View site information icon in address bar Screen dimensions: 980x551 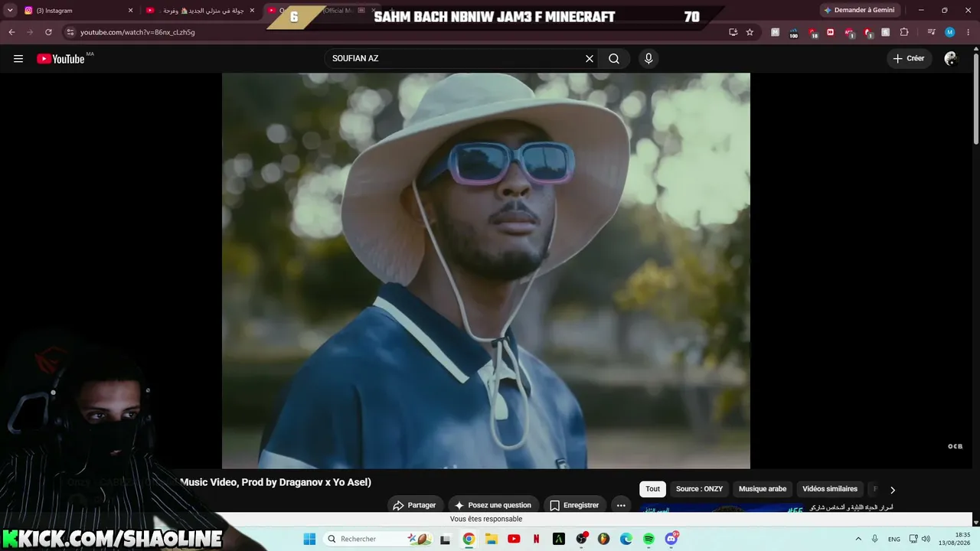click(x=70, y=32)
